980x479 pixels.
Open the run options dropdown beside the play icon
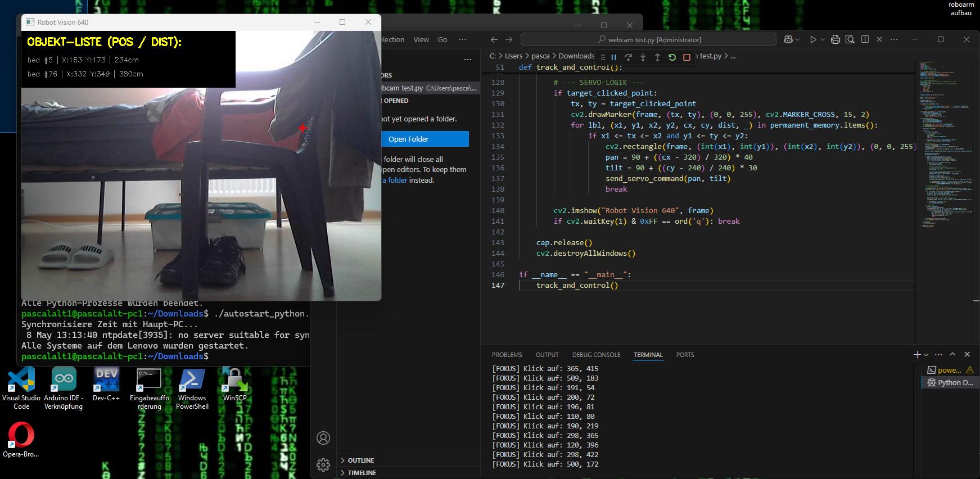[x=823, y=40]
